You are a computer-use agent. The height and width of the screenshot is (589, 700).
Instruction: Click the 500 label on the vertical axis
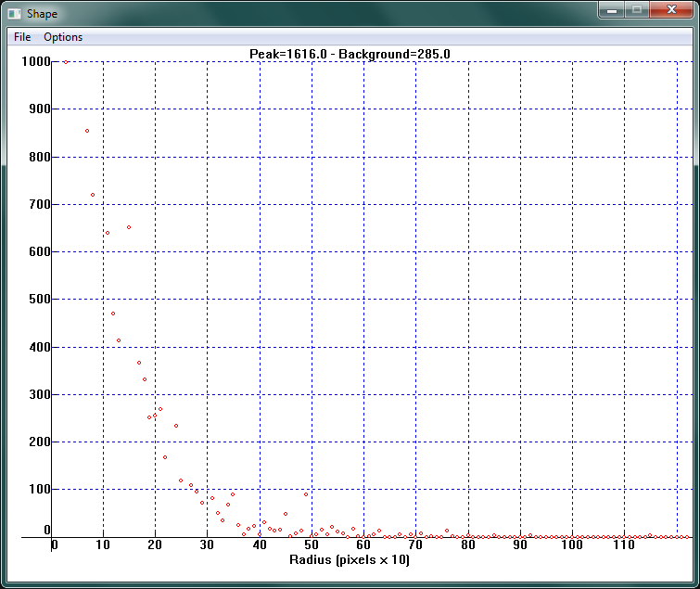39,300
